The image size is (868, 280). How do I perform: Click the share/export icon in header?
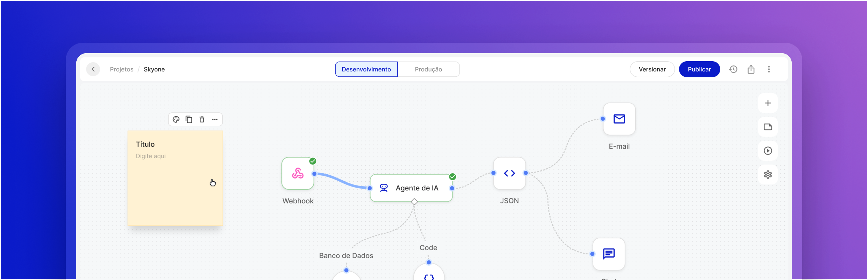(751, 69)
